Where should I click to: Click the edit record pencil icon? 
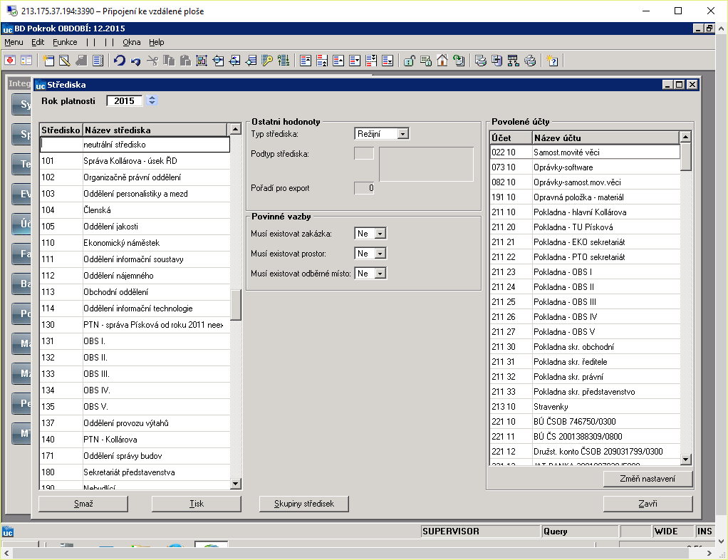tap(65, 61)
